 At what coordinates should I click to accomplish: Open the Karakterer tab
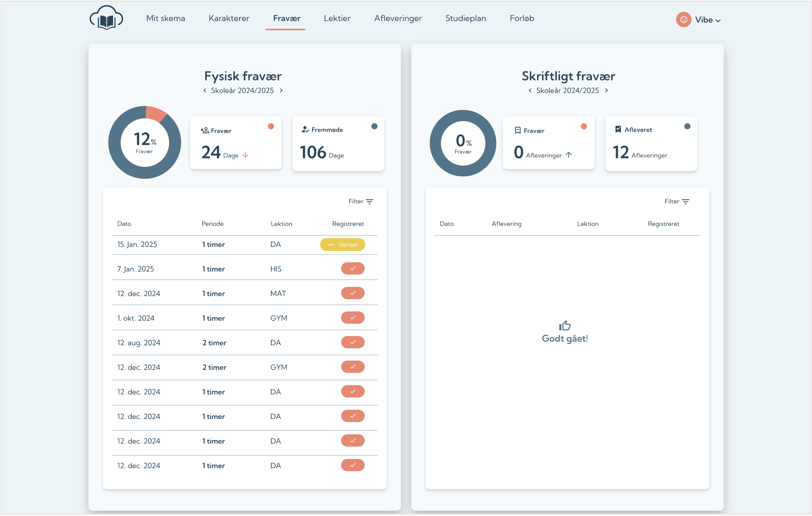tap(229, 18)
